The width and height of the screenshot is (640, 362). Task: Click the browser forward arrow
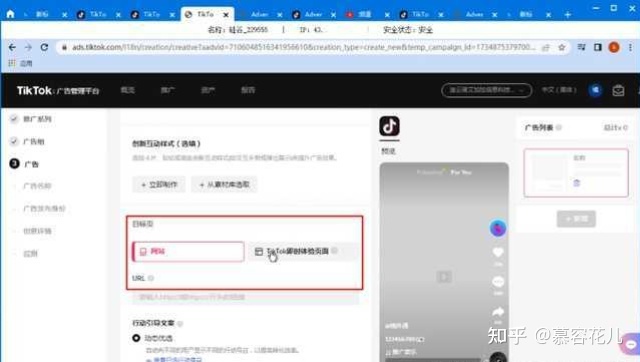pyautogui.click(x=28, y=47)
